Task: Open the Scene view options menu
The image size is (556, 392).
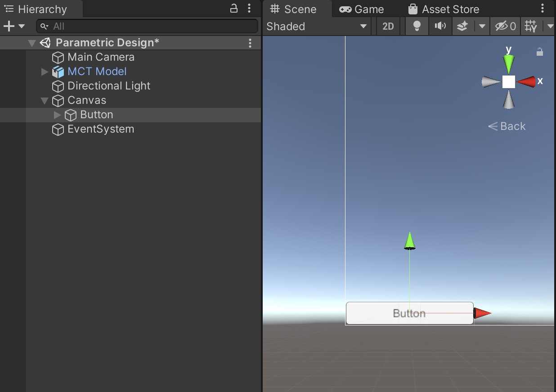Action: [x=543, y=8]
